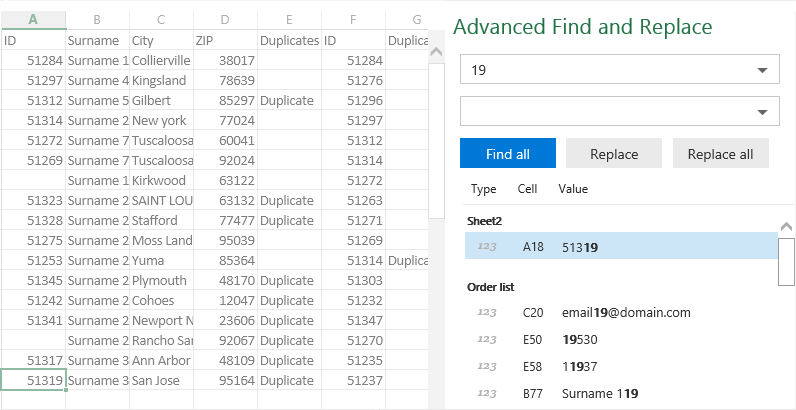
Task: Click cell containing Cohoes
Action: 161,300
